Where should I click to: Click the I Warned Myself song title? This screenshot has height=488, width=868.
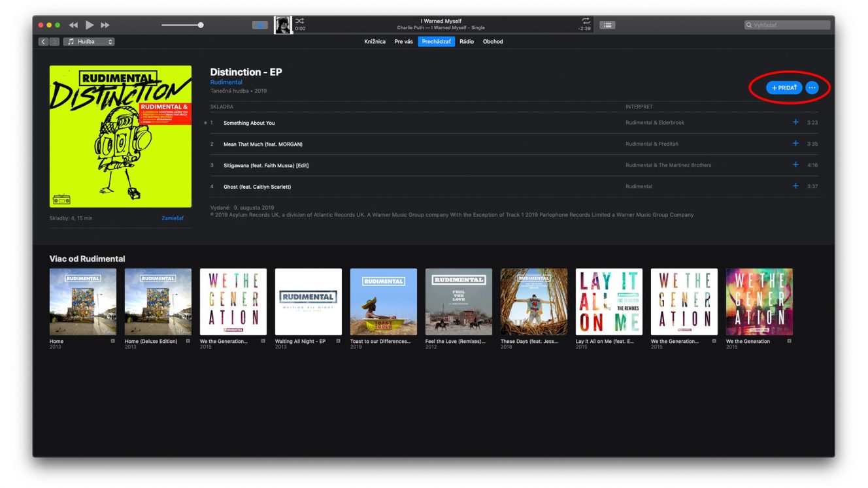441,21
